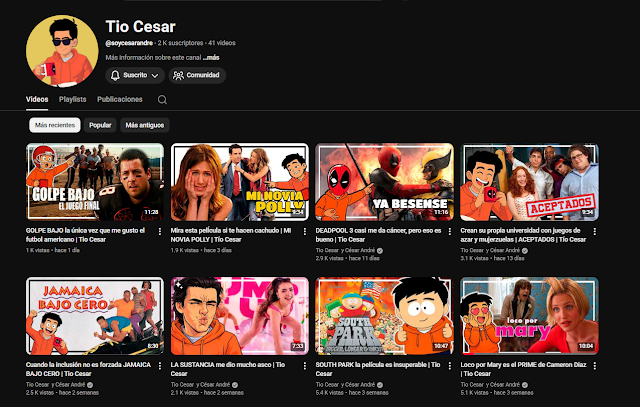Expand the Suscrito subscription dropdown arrow
Viewport: 640px width, 407px height.
[155, 76]
